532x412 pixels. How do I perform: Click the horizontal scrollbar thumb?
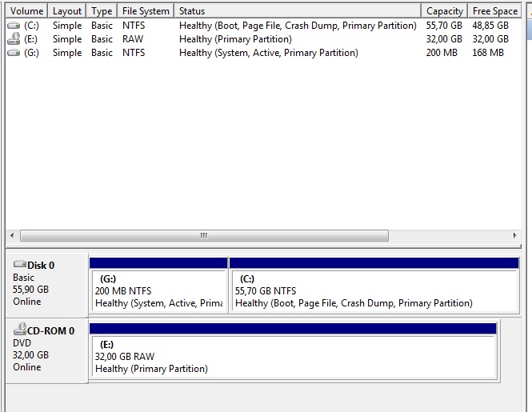(204, 235)
